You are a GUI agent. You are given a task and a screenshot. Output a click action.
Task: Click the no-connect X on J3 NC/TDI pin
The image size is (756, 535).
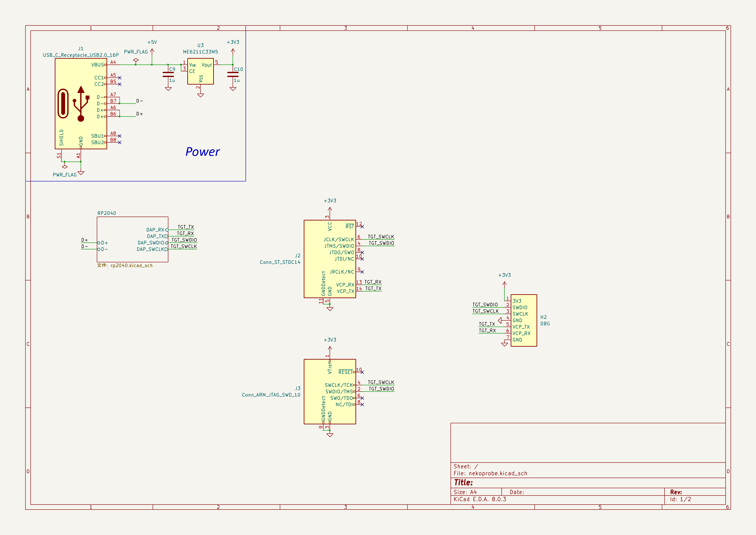pyautogui.click(x=362, y=404)
